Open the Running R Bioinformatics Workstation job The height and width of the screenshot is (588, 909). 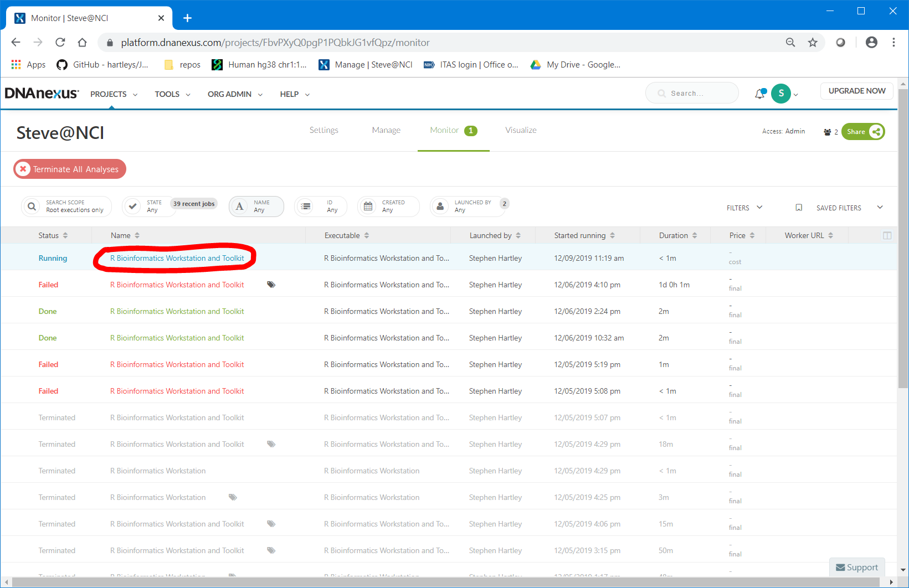(x=177, y=259)
